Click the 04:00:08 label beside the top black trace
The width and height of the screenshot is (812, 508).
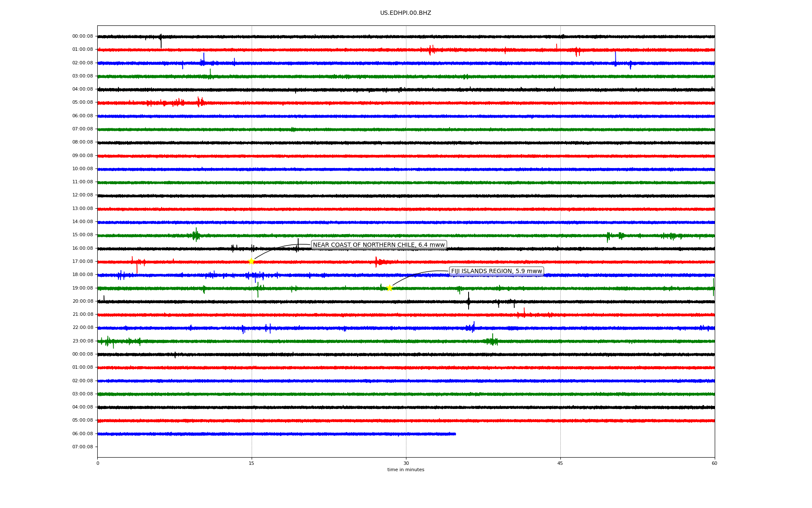(x=82, y=89)
